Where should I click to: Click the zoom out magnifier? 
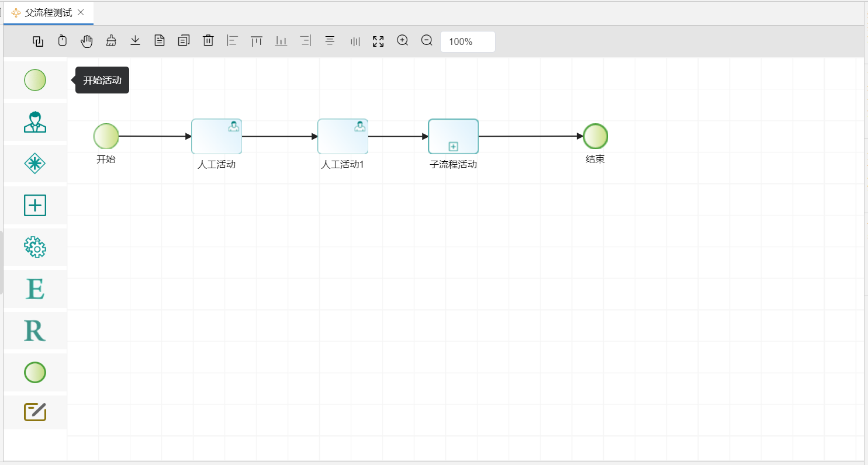[x=427, y=41]
